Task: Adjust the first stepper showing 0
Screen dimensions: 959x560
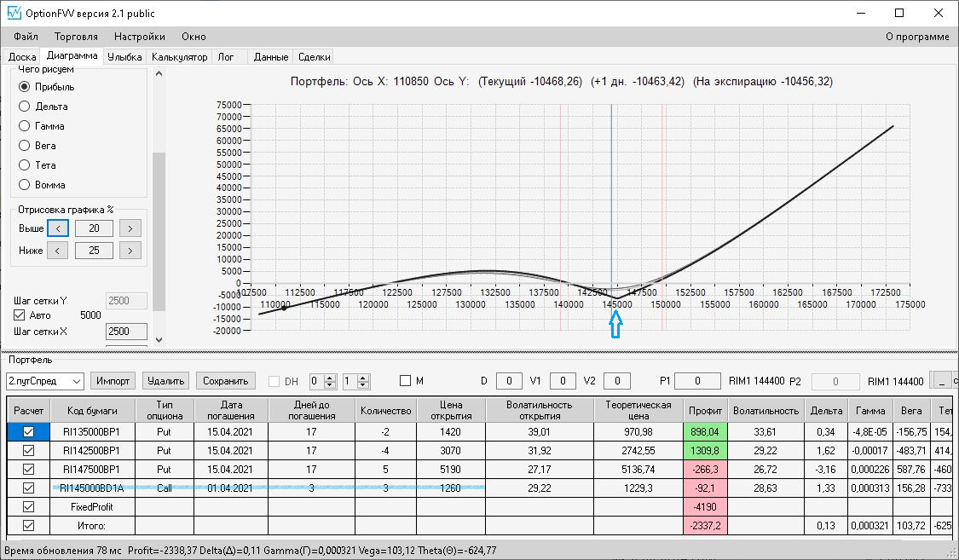Action: 330,382
